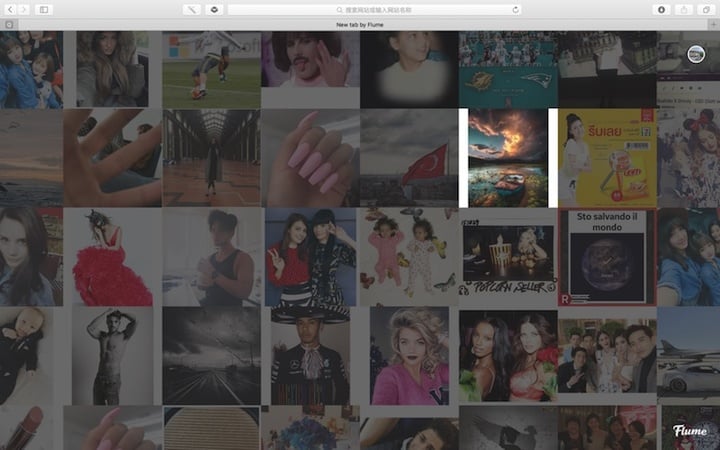
Task: Open the highlighted stormy sky painting photo
Action: click(x=508, y=158)
